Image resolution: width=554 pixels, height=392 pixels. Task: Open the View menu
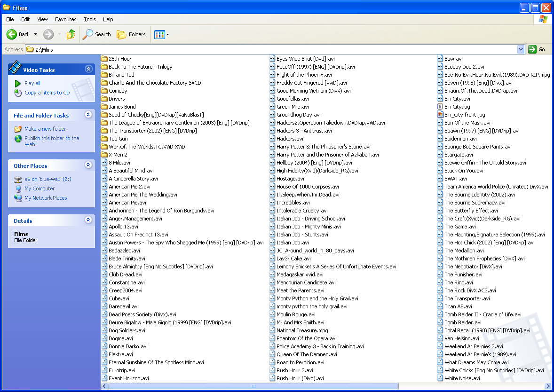42,19
